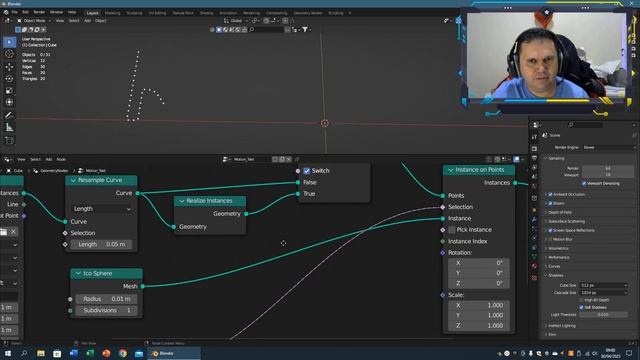
Task: Select the Move tool in viewport toolbar
Action: (x=9, y=67)
